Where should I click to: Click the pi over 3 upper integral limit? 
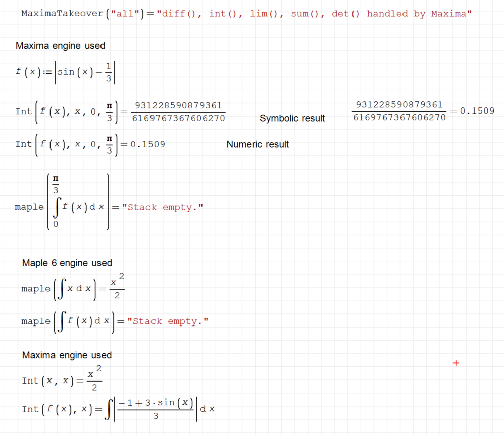[56, 183]
